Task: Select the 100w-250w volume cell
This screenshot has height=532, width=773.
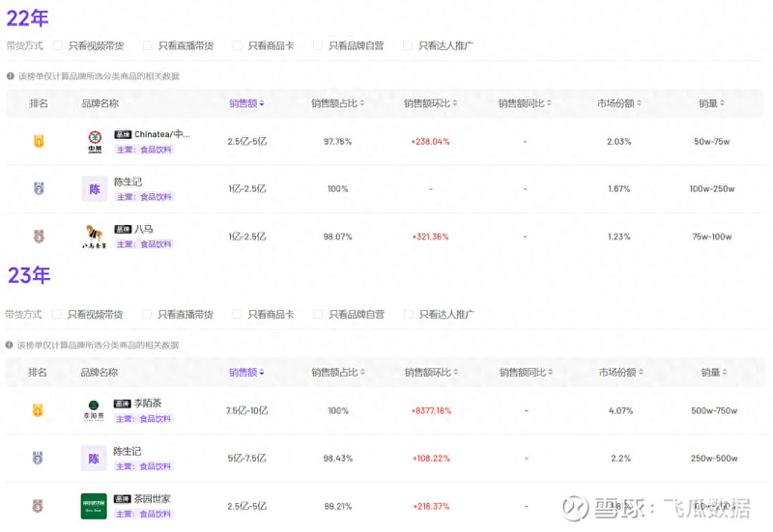Action: [x=712, y=188]
